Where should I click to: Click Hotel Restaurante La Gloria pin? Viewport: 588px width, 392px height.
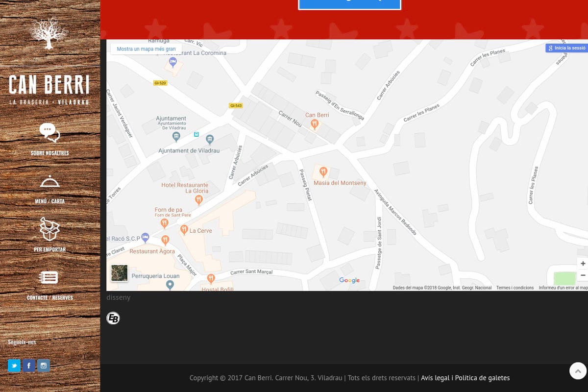pos(198,199)
